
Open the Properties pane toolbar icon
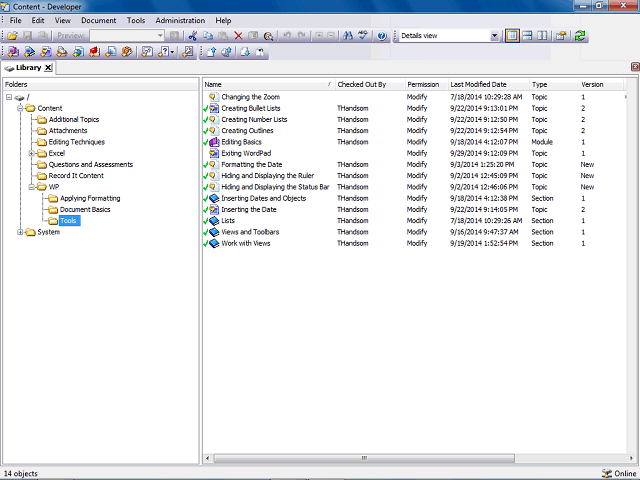coord(561,36)
